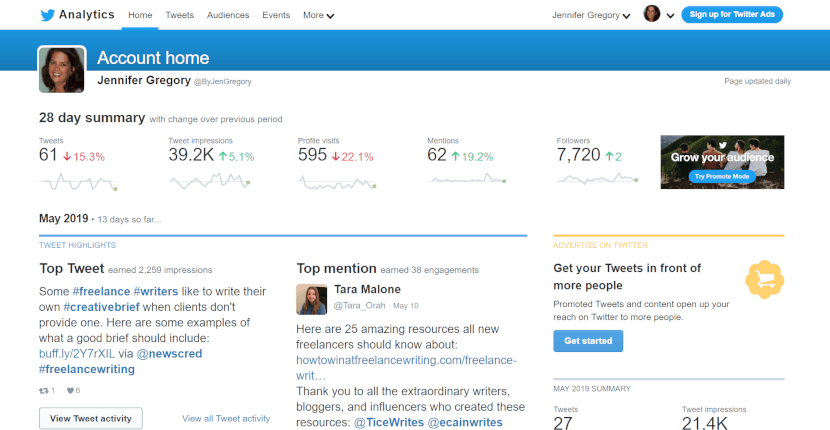
Task: Click the @TiceWrites mention
Action: (389, 423)
